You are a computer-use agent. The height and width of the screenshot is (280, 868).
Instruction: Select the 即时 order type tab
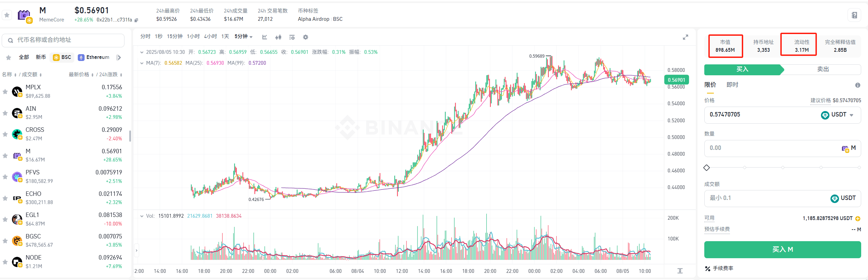[x=732, y=85]
